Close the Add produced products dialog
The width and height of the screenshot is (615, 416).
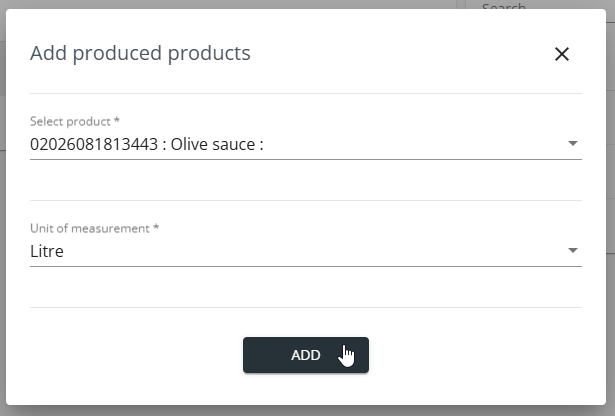pyautogui.click(x=562, y=54)
